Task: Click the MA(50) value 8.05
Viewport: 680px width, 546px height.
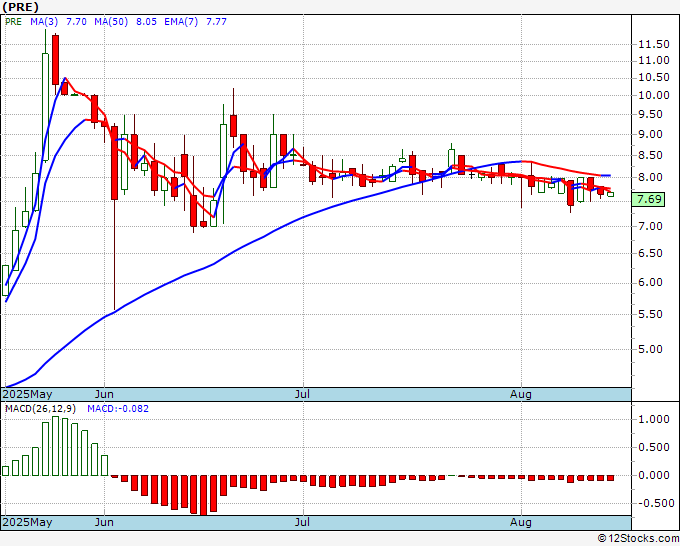Action: coord(147,22)
